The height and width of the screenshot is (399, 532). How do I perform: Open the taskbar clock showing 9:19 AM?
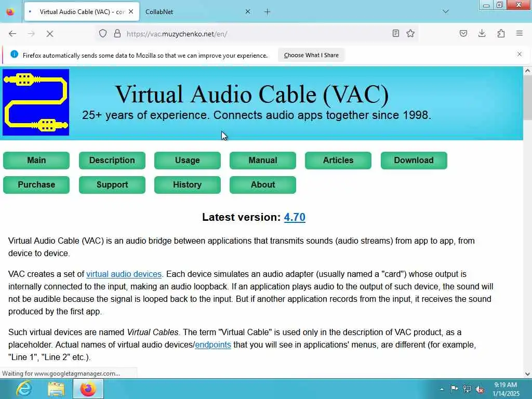[x=506, y=389]
